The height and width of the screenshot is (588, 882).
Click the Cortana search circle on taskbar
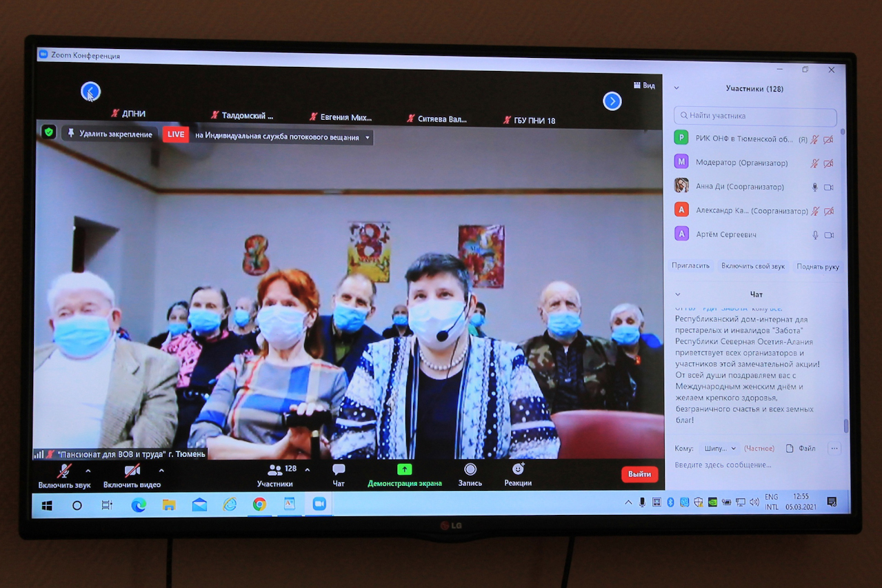pos(77,505)
